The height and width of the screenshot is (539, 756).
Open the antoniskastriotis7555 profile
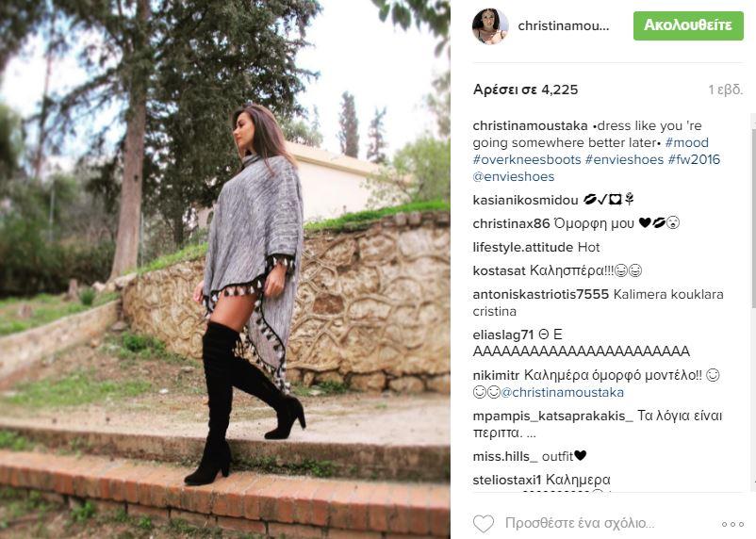coord(540,295)
